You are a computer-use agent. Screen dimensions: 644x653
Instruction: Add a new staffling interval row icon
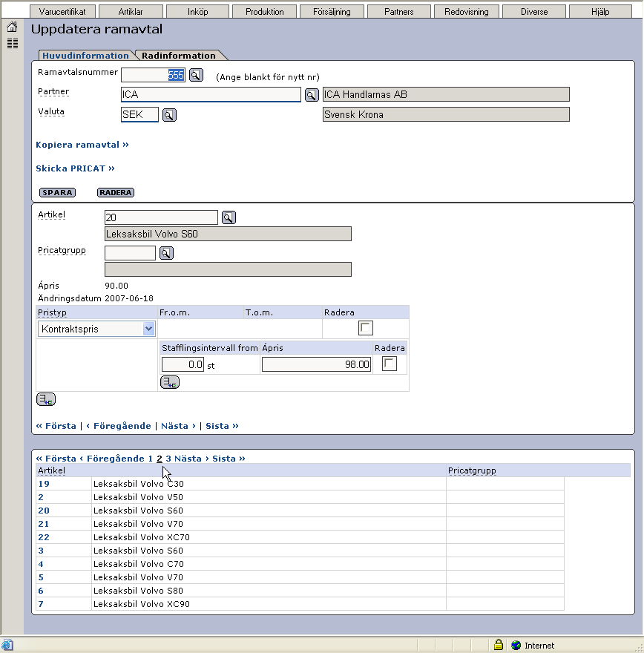(x=170, y=382)
